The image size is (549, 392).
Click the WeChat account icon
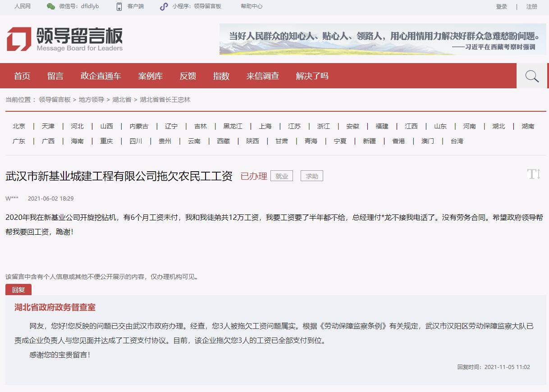(51, 6)
